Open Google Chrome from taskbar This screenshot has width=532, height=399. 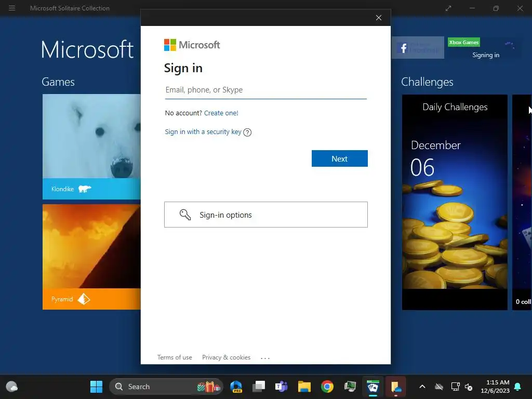point(327,387)
